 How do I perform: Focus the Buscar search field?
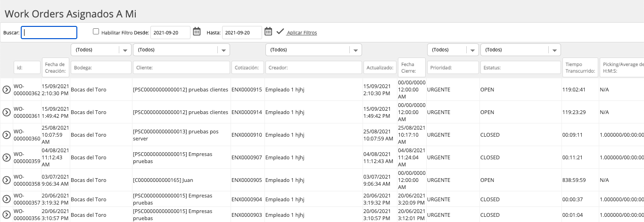tap(49, 33)
